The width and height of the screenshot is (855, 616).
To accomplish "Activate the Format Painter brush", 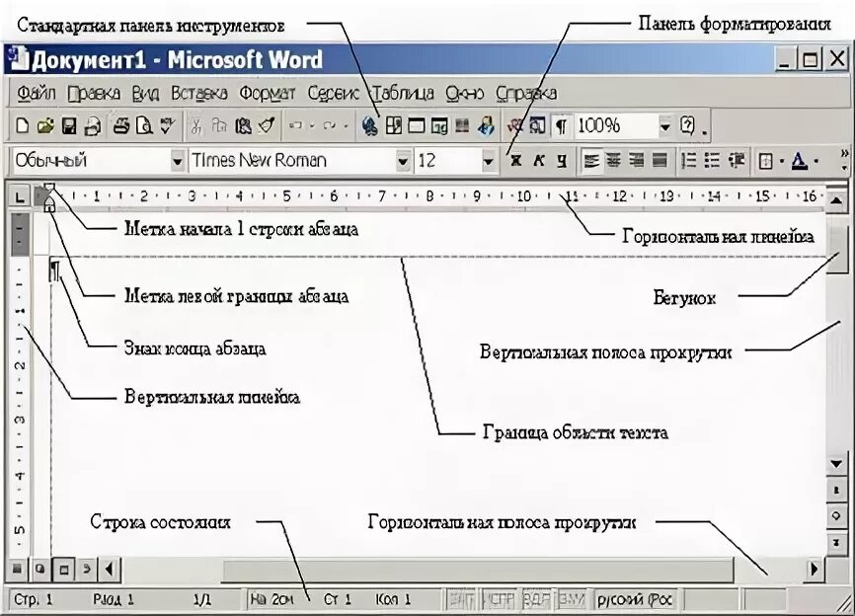I will tap(267, 126).
